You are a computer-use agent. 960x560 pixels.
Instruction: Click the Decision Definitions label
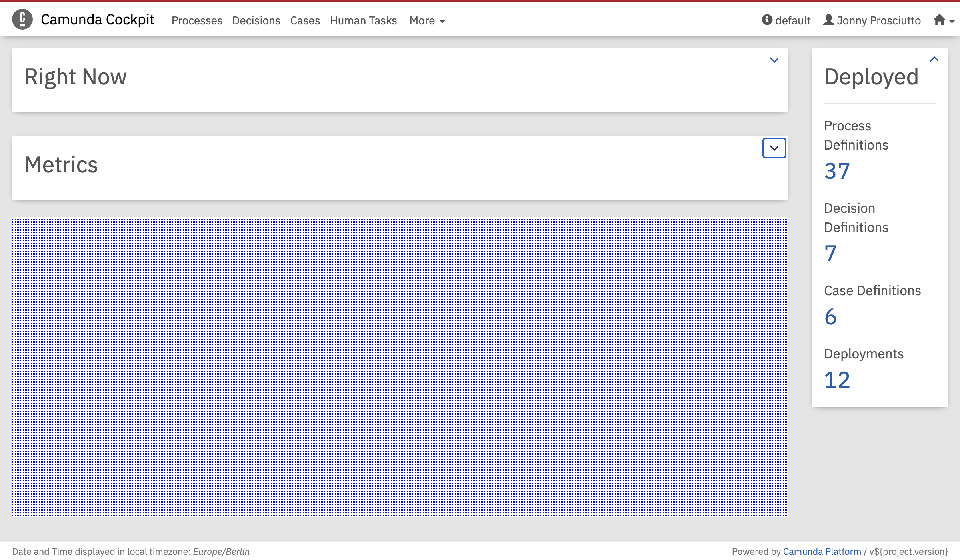(x=856, y=218)
